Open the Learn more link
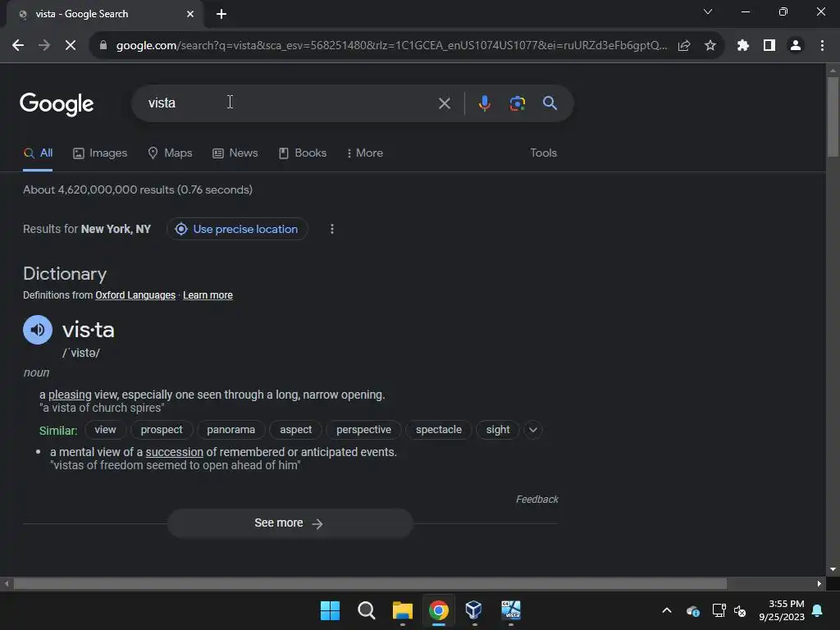Viewport: 840px width, 630px height. pyautogui.click(x=208, y=295)
